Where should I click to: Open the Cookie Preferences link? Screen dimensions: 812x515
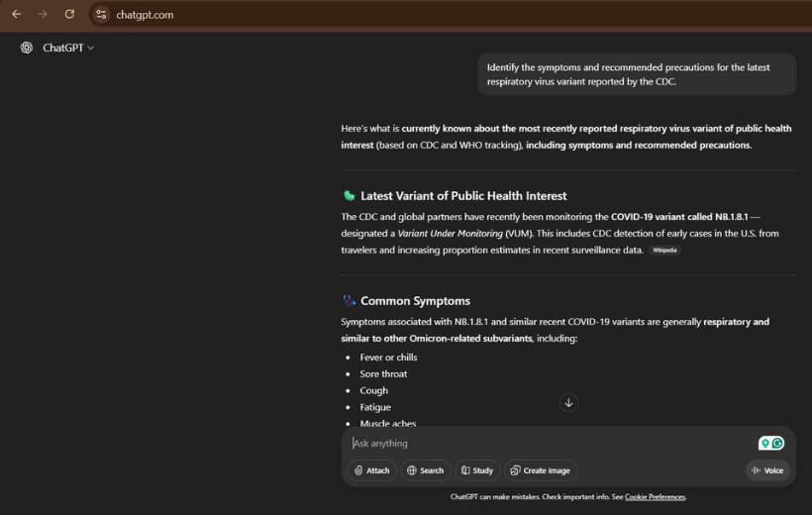coord(655,497)
